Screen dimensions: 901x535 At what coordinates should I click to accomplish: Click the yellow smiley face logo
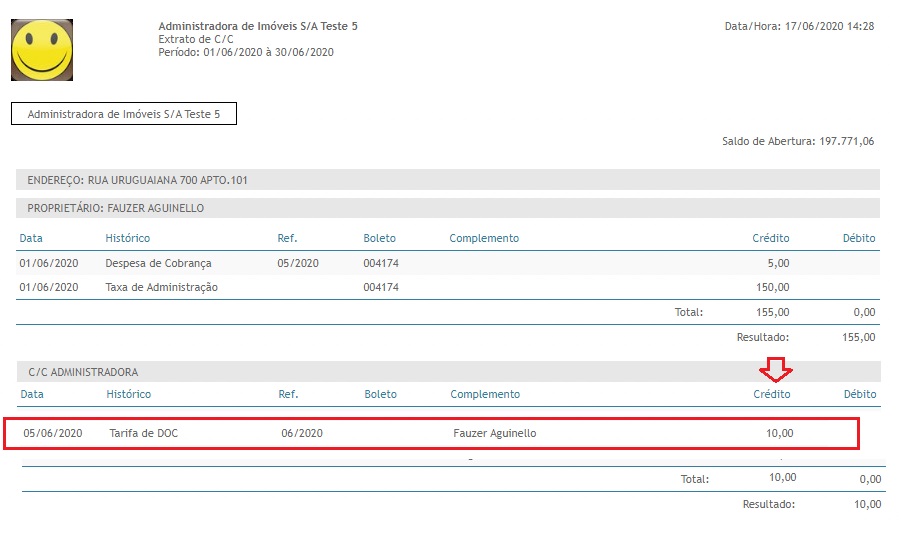click(x=42, y=49)
